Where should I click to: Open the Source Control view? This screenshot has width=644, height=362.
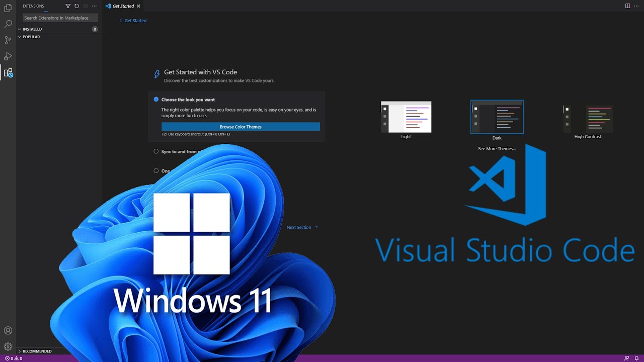click(8, 40)
